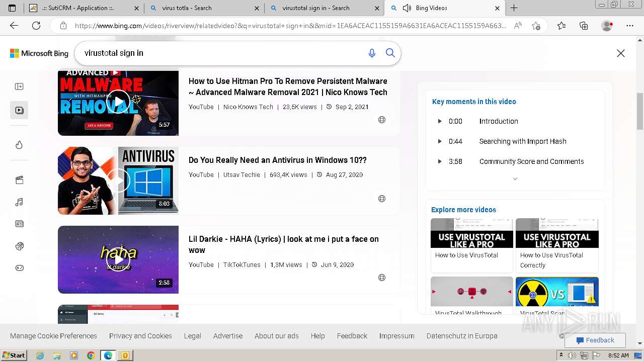
Task: Open 'How to Use Hitman Pro' video title
Action: [288, 86]
